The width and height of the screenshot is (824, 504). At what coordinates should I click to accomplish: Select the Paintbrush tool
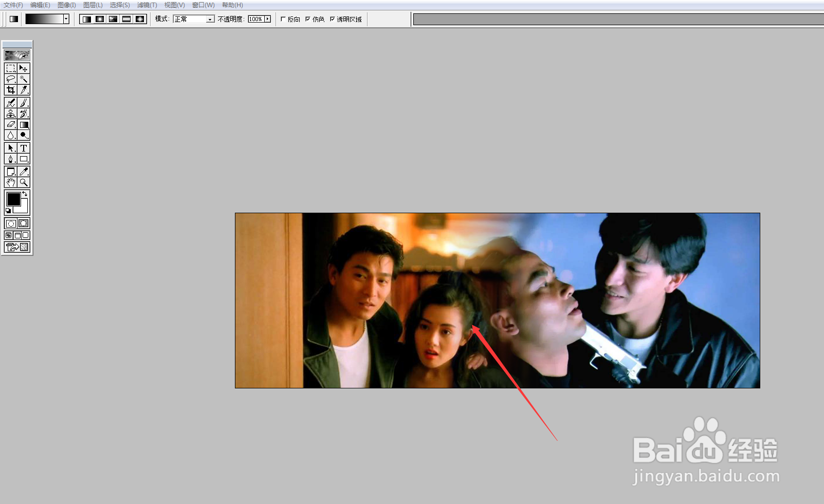click(24, 103)
